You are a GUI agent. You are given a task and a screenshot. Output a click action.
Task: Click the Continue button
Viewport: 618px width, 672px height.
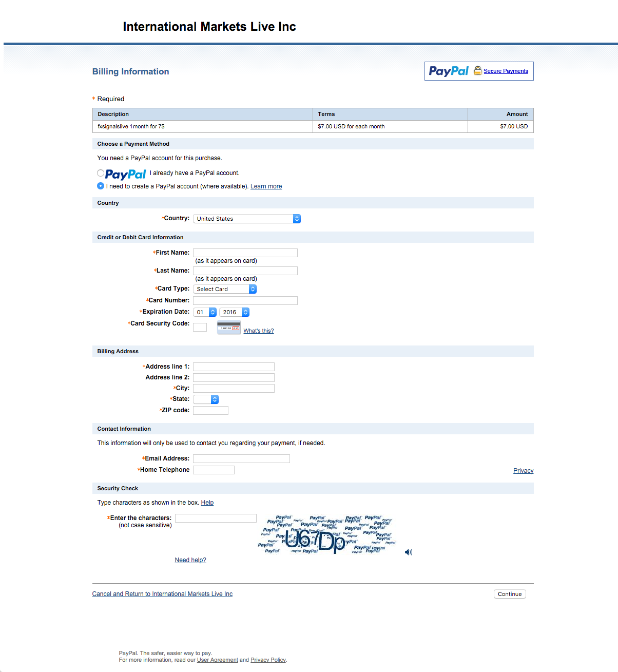pyautogui.click(x=510, y=594)
